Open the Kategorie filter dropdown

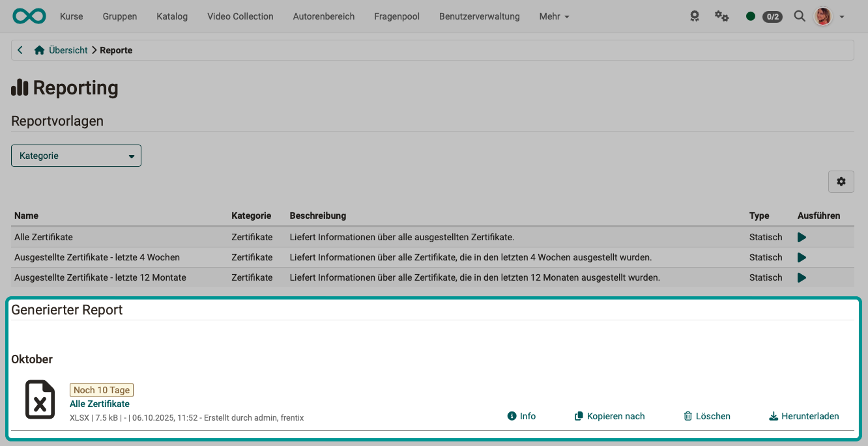coord(76,156)
